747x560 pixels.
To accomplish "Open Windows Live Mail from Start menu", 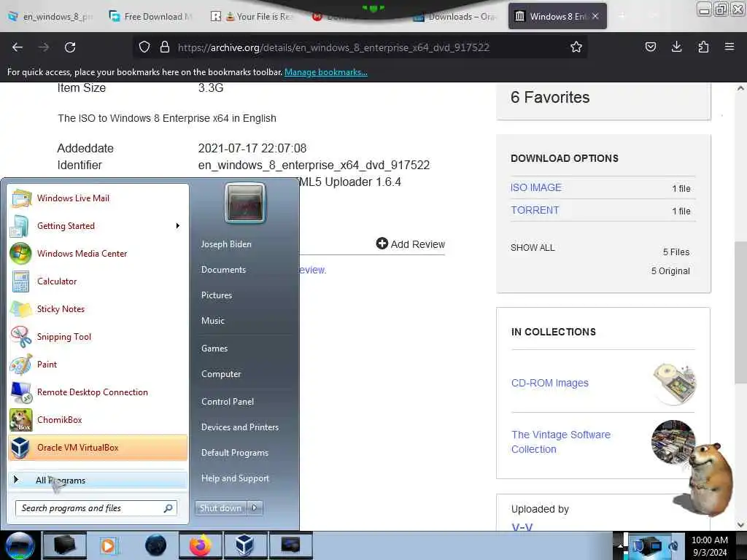I will pos(98,198).
